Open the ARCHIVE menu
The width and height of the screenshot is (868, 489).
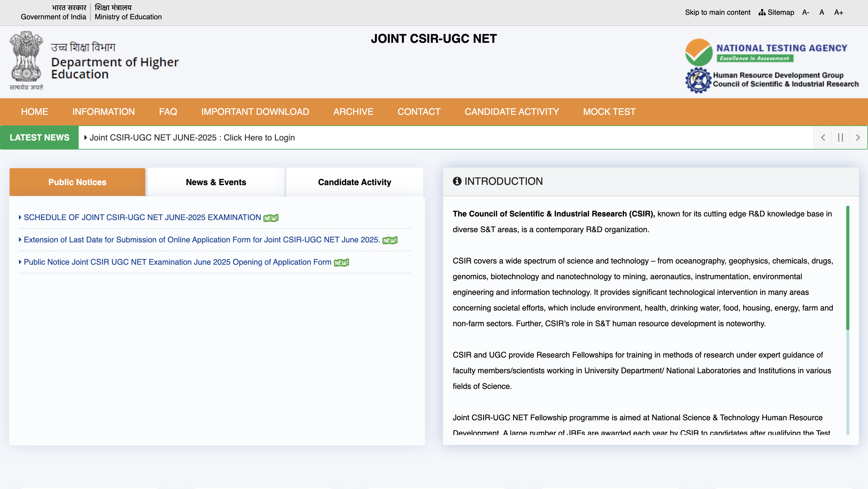tap(354, 112)
